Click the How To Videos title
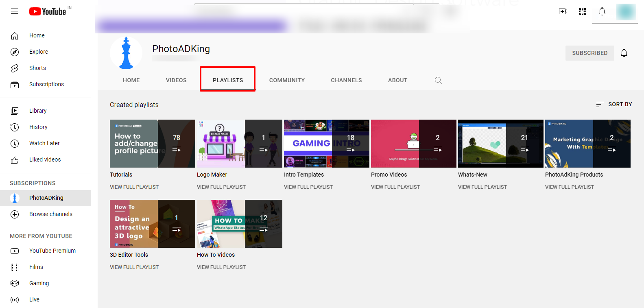 (216, 255)
